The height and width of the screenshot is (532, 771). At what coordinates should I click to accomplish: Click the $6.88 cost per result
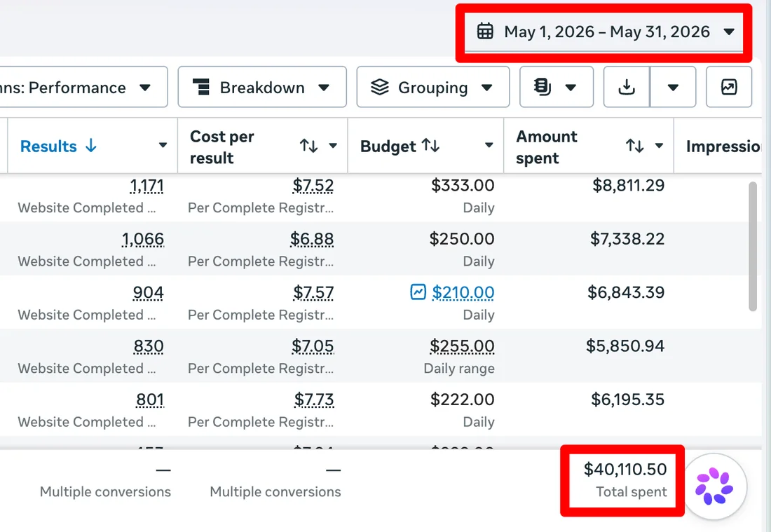coord(312,240)
